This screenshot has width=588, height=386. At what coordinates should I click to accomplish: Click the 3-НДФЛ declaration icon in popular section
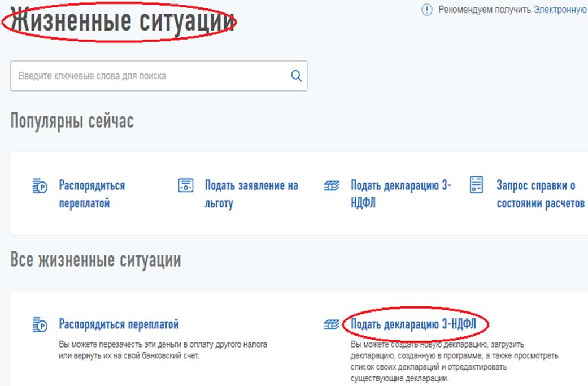(332, 186)
